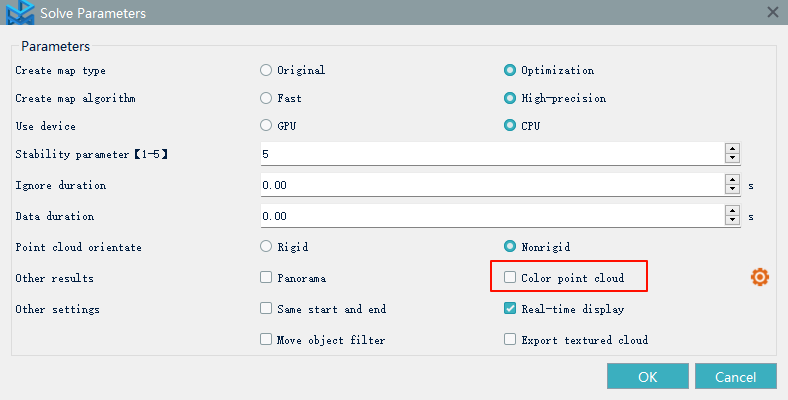
Task: Check Same start and end
Action: coord(266,310)
